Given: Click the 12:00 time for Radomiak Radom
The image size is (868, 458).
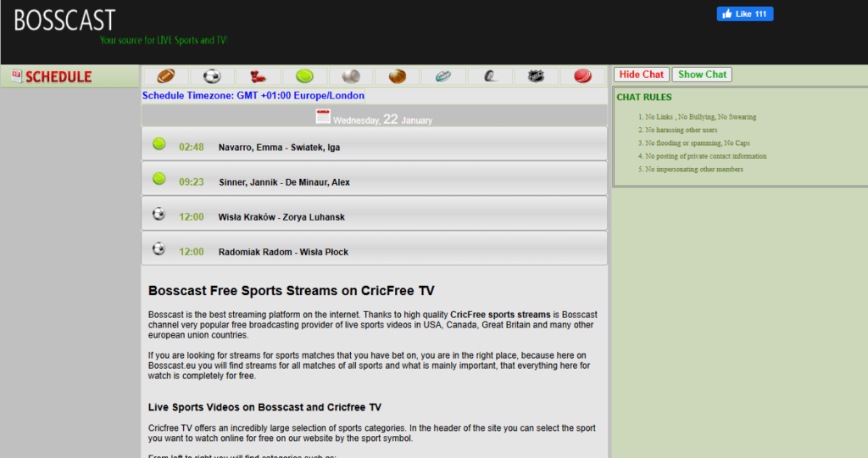Looking at the screenshot, I should (x=191, y=252).
